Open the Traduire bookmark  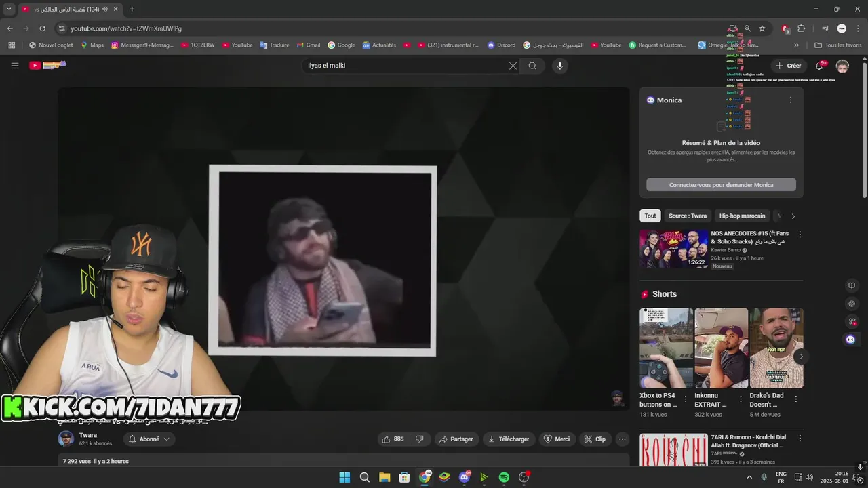pyautogui.click(x=274, y=45)
